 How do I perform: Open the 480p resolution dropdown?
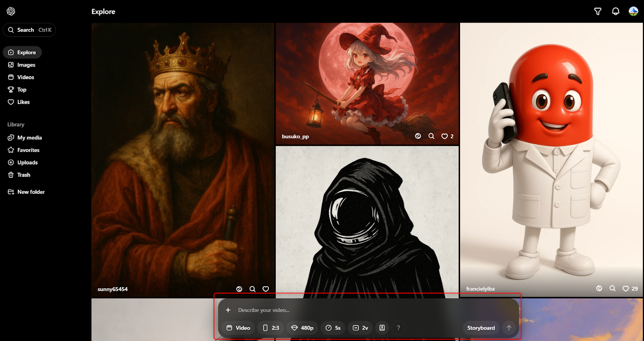[x=302, y=328]
